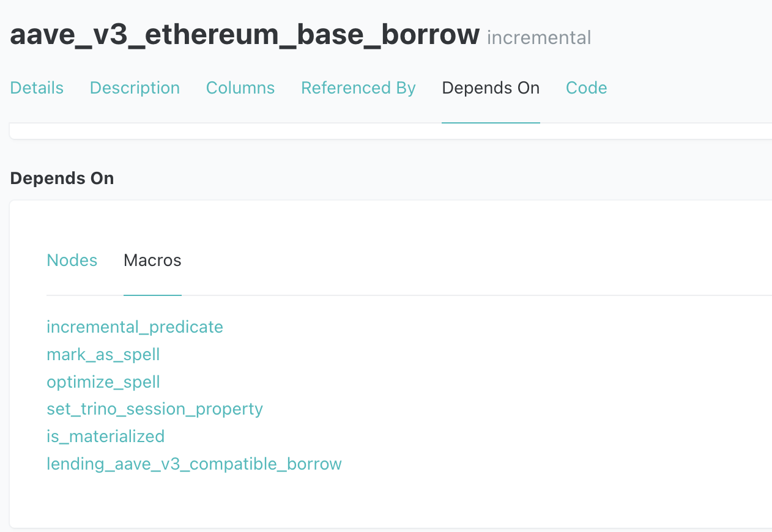This screenshot has width=772, height=532.
Task: Click the aave_v3_ethereum_base_borrow model title
Action: (245, 35)
